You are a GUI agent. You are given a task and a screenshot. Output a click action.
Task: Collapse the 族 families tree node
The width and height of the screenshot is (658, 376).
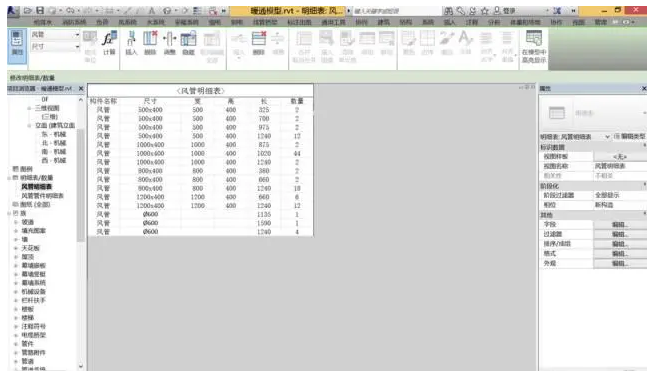coord(9,213)
